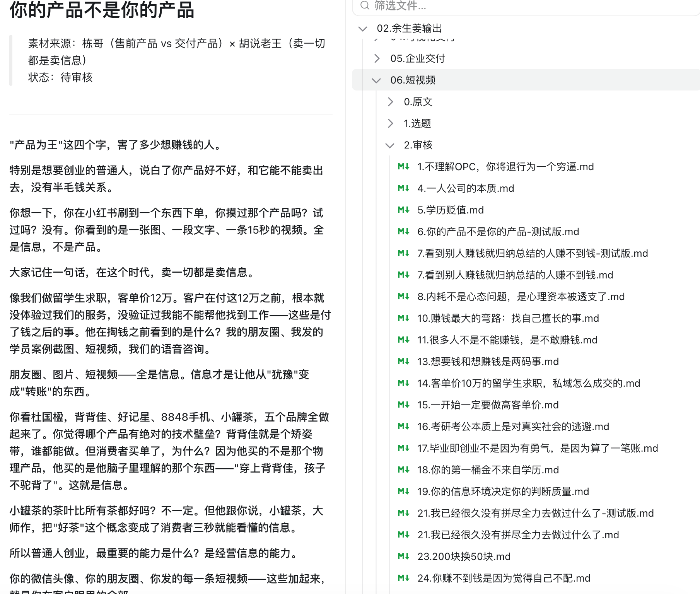The width and height of the screenshot is (700, 594).
Task: Open file 18.你的第一桶金不来自学历.md
Action: click(488, 470)
